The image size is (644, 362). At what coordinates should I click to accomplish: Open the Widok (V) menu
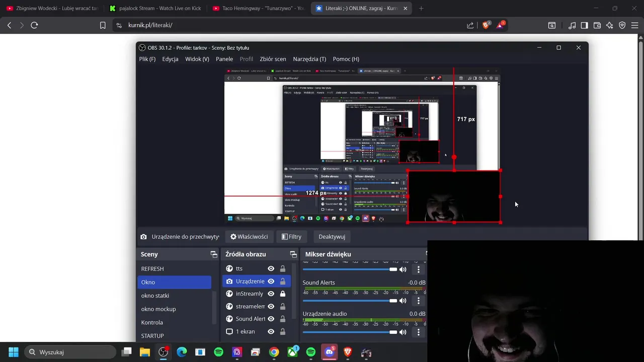tap(197, 59)
